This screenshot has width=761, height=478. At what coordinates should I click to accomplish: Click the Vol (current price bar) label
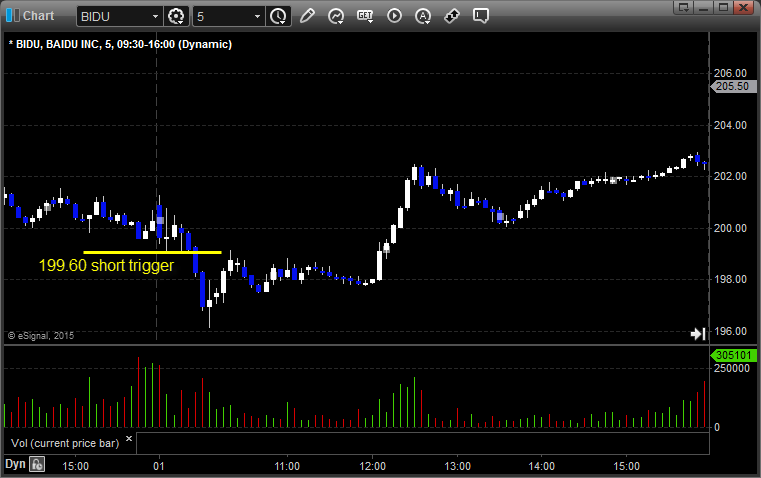(65, 443)
